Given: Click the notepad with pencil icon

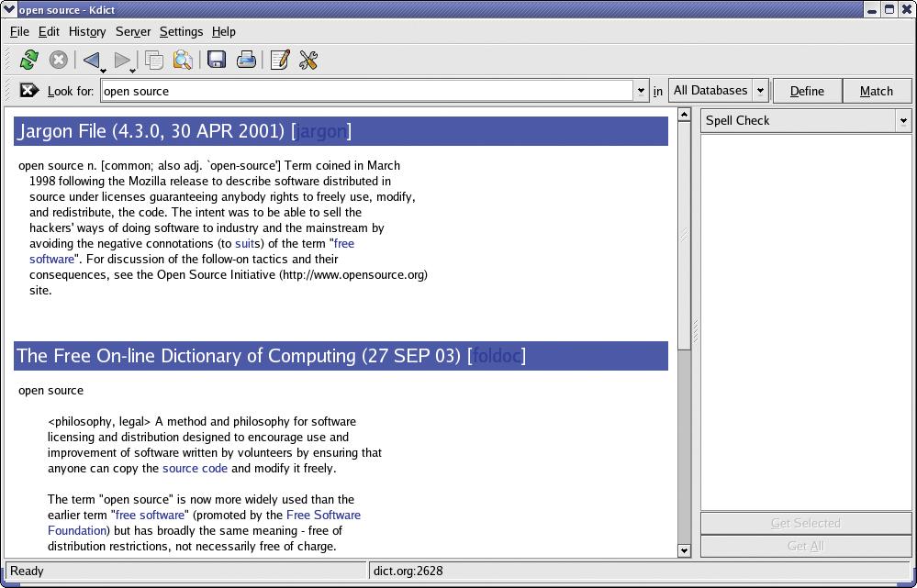Looking at the screenshot, I should 280,60.
